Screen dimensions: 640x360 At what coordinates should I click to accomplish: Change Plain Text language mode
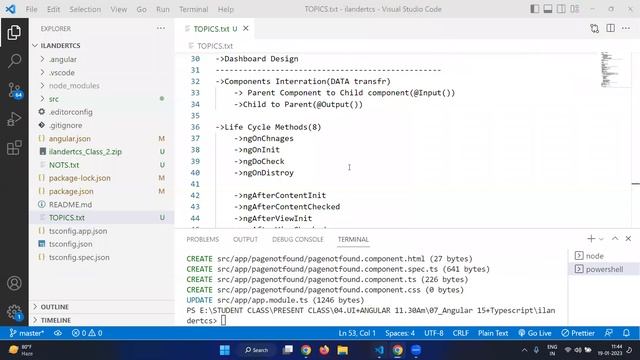click(493, 333)
